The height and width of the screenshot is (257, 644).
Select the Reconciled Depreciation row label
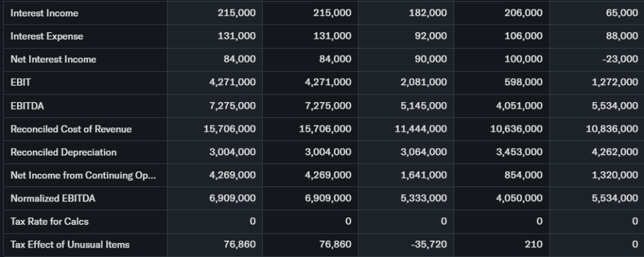coord(64,152)
